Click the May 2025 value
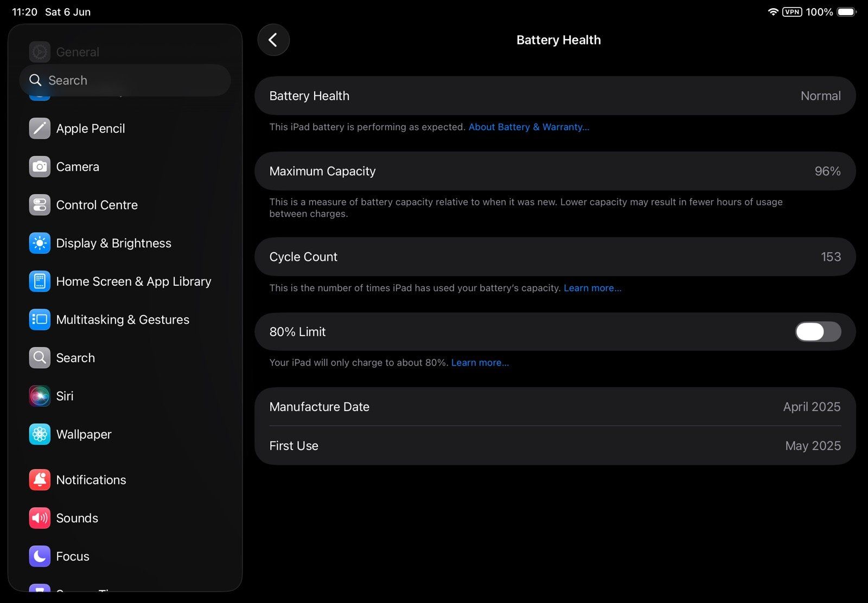The image size is (868, 603). (x=813, y=446)
